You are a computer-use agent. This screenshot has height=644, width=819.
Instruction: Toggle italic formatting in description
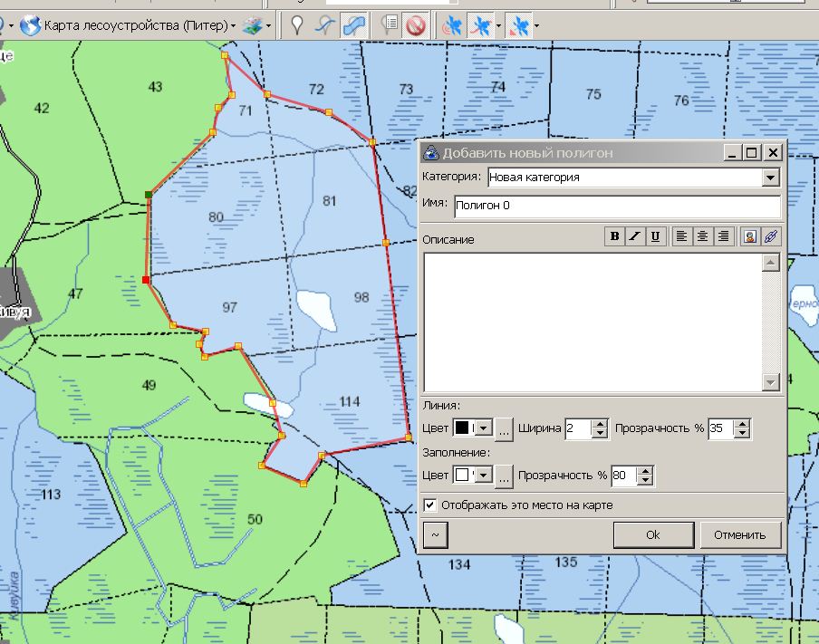[635, 236]
